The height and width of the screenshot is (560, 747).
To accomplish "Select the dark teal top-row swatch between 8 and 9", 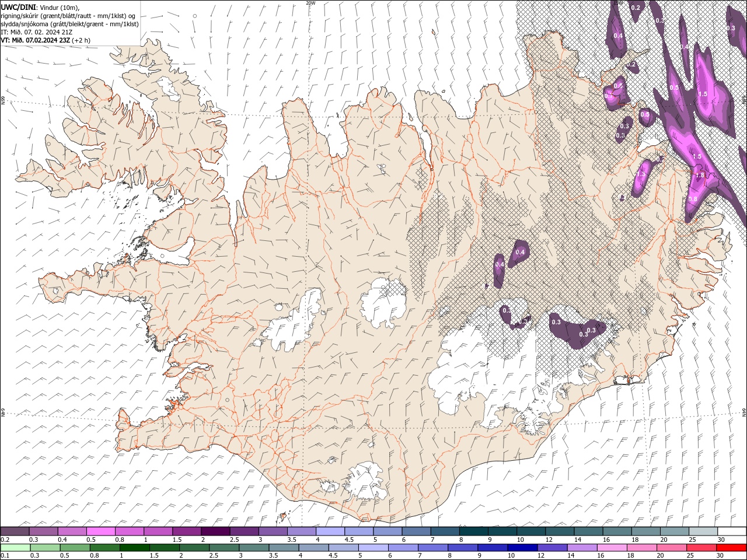I will (473, 531).
